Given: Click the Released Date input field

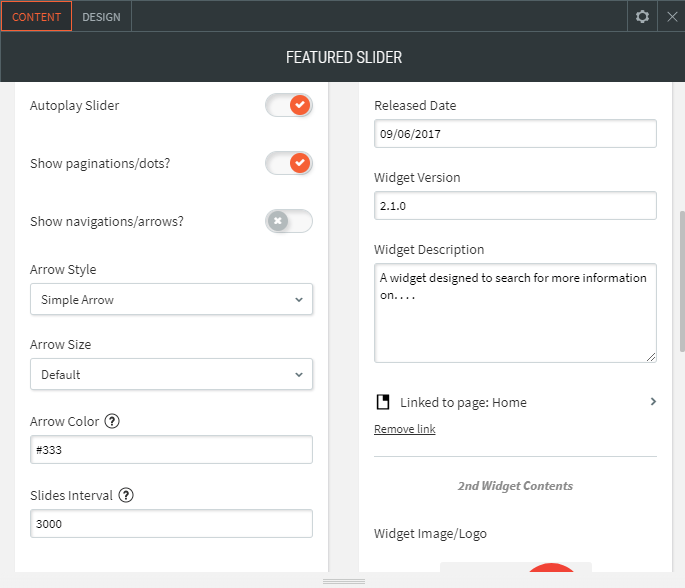Looking at the screenshot, I should (x=515, y=134).
